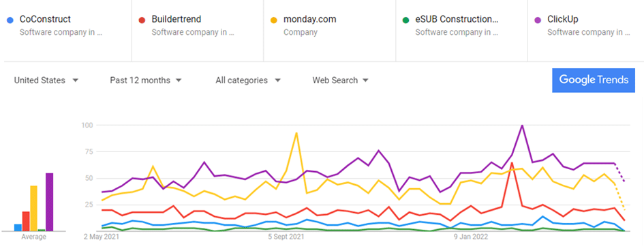Click the ClickUp peak at 100
The image size is (644, 251).
(x=522, y=125)
